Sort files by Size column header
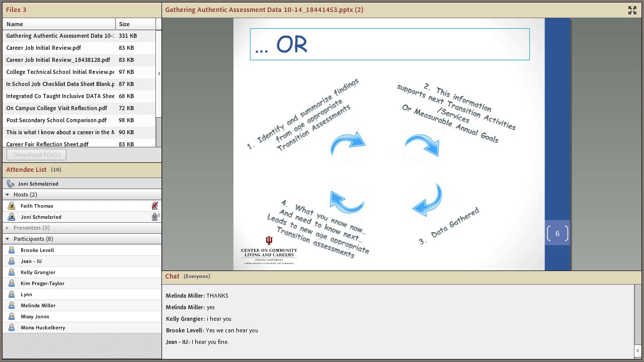The width and height of the screenshot is (644, 362). (x=135, y=24)
